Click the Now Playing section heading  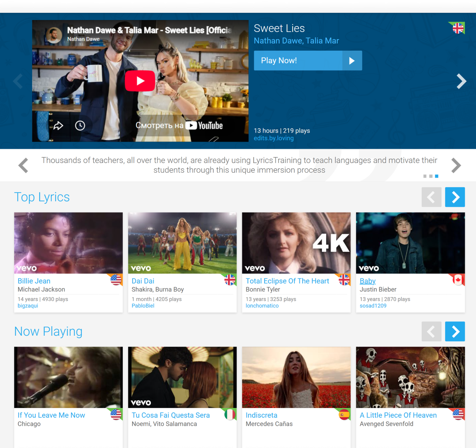coord(49,331)
